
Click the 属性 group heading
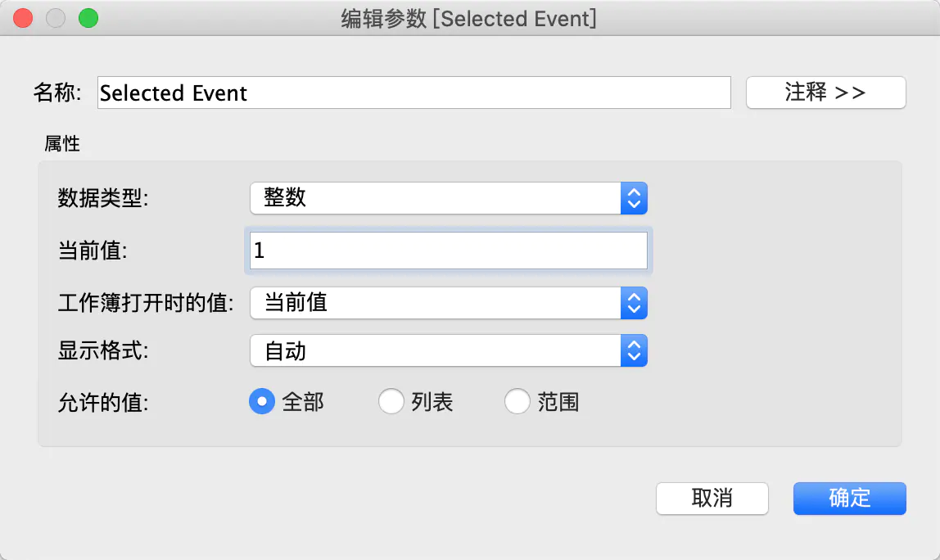click(x=62, y=144)
